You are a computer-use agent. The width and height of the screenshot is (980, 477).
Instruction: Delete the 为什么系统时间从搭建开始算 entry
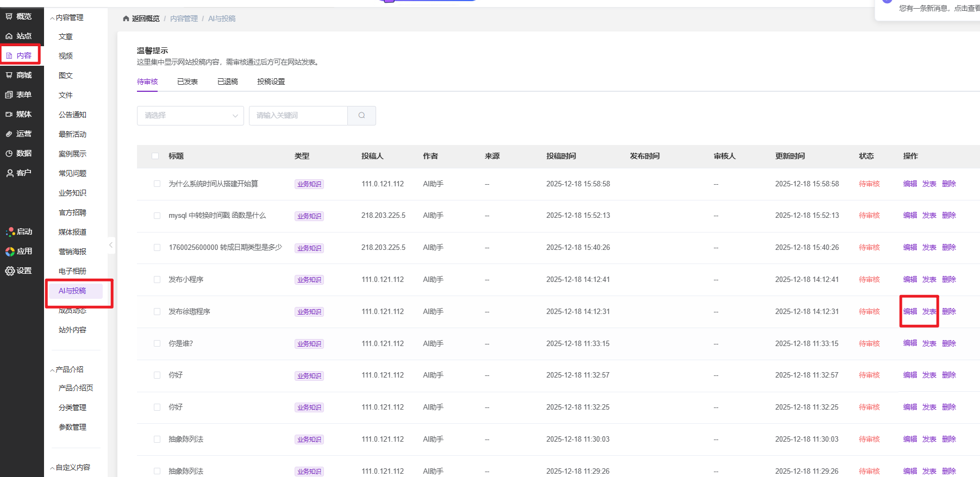pyautogui.click(x=948, y=184)
